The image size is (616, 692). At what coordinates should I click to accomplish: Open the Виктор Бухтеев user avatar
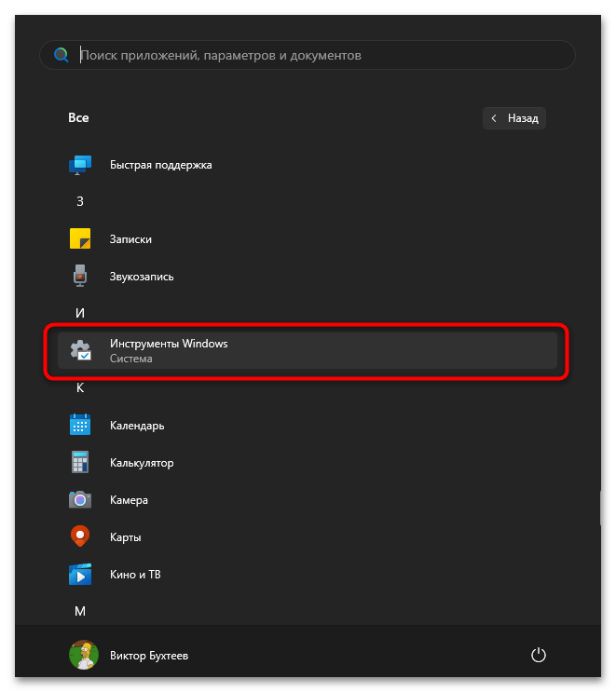point(84,655)
